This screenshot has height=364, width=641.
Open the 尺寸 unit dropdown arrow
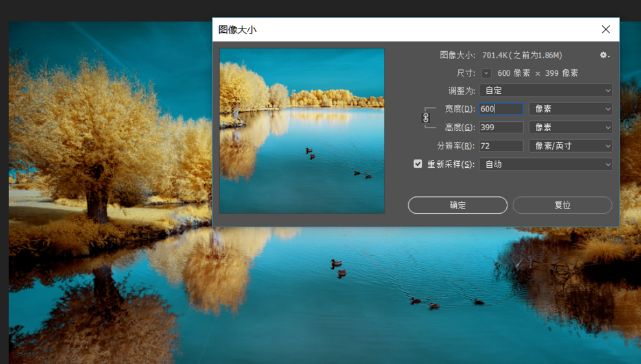[x=486, y=73]
